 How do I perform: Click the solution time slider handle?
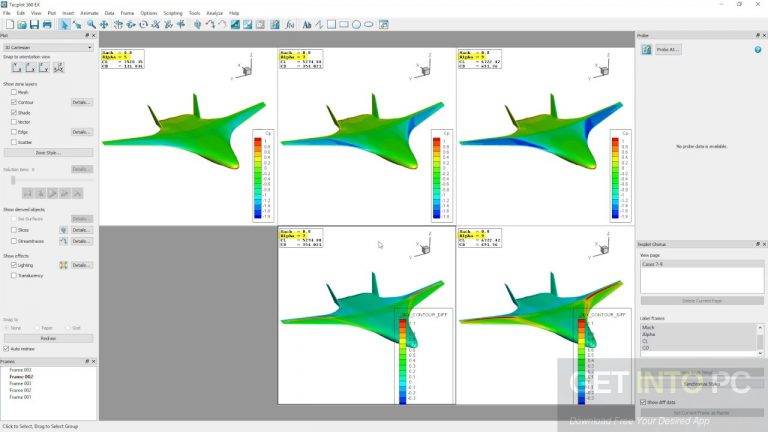(x=13, y=181)
